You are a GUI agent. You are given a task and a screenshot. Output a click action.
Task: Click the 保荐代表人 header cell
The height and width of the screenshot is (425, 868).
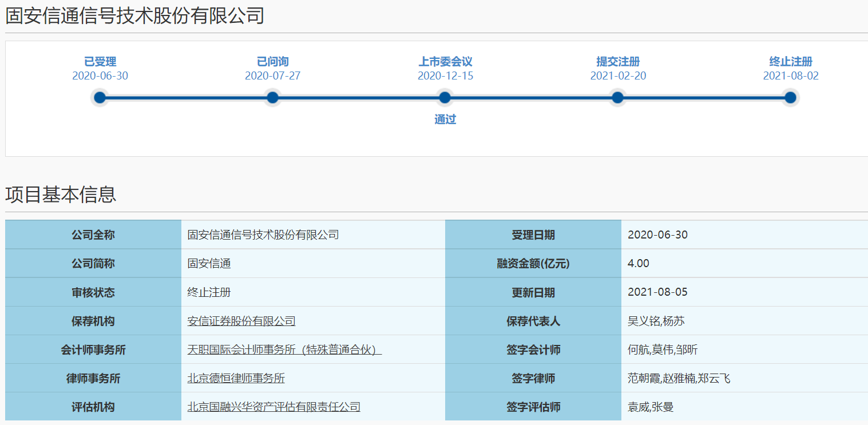533,321
